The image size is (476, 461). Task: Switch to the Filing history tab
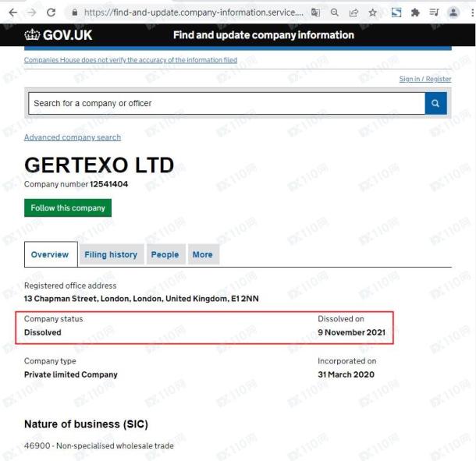(111, 254)
